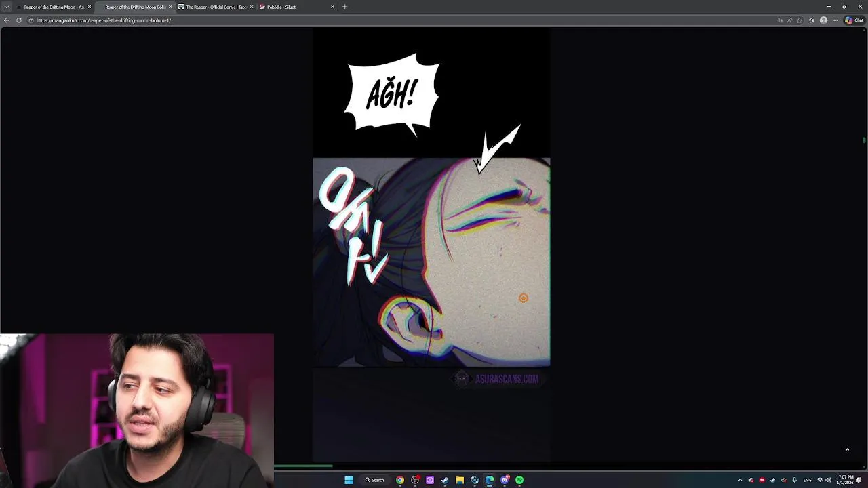Open the tab search dropdown

click(7, 7)
